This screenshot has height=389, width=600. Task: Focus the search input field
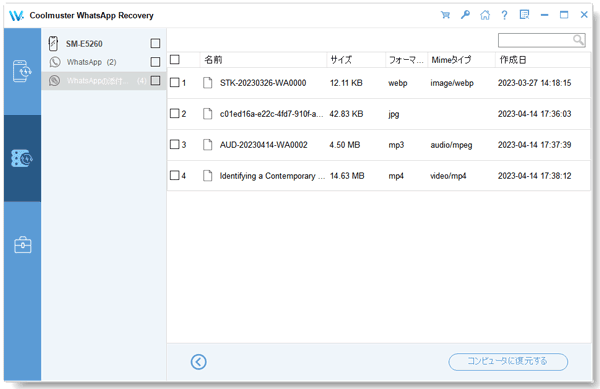[536, 40]
